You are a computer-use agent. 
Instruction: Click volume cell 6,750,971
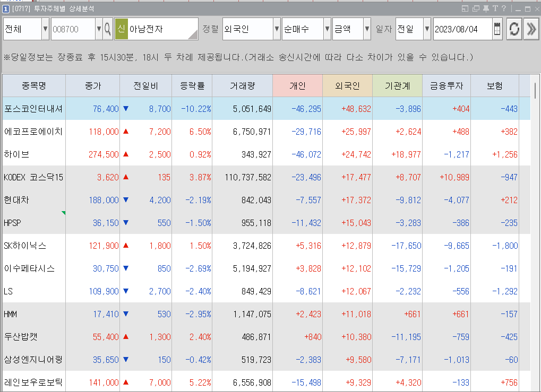[x=252, y=132]
